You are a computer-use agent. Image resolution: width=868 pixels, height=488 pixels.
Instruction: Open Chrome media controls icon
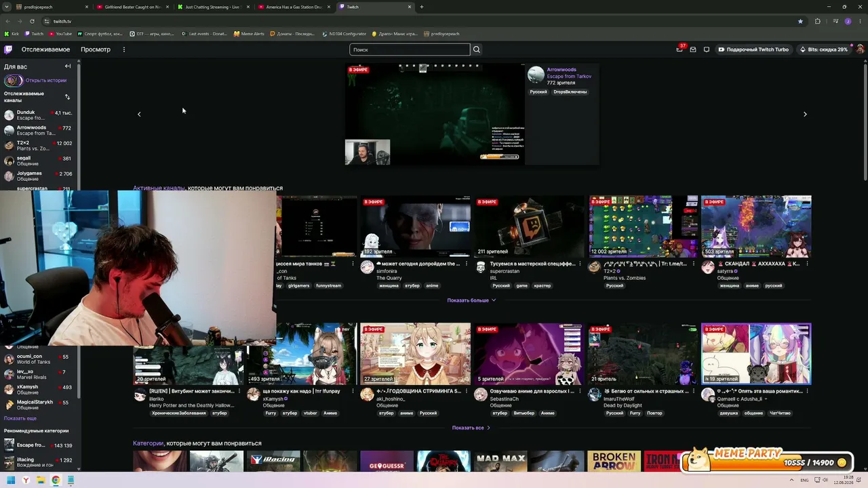click(x=835, y=21)
